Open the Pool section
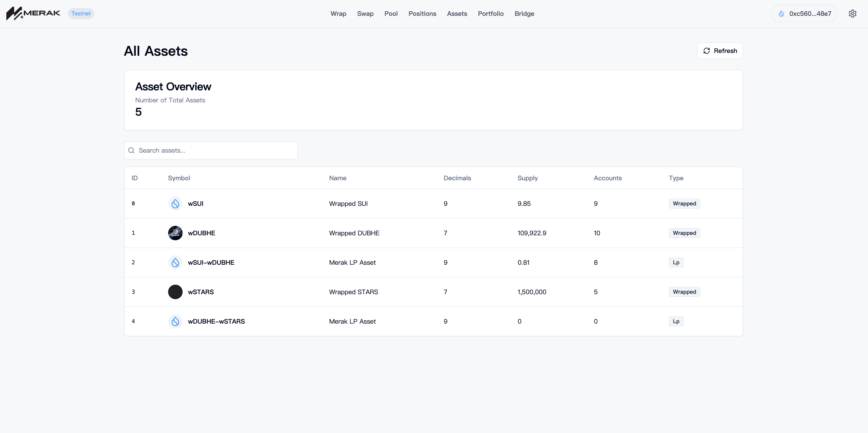868x433 pixels. [x=391, y=14]
